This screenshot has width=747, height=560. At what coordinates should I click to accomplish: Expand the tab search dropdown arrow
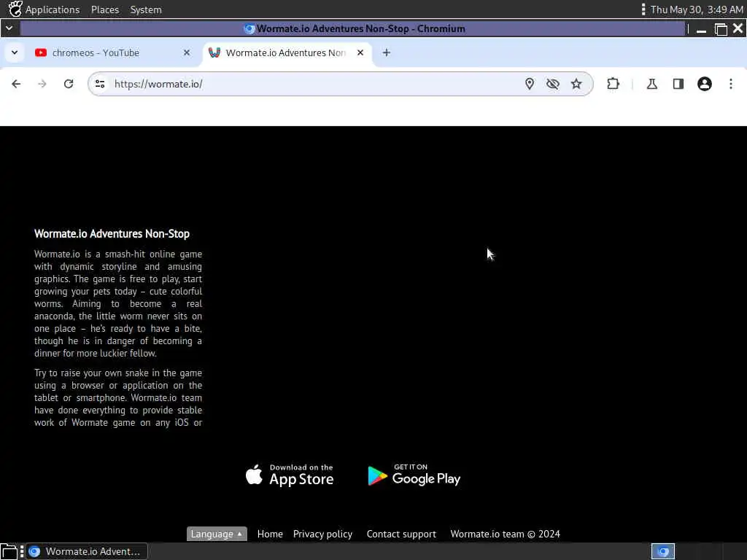pyautogui.click(x=15, y=52)
